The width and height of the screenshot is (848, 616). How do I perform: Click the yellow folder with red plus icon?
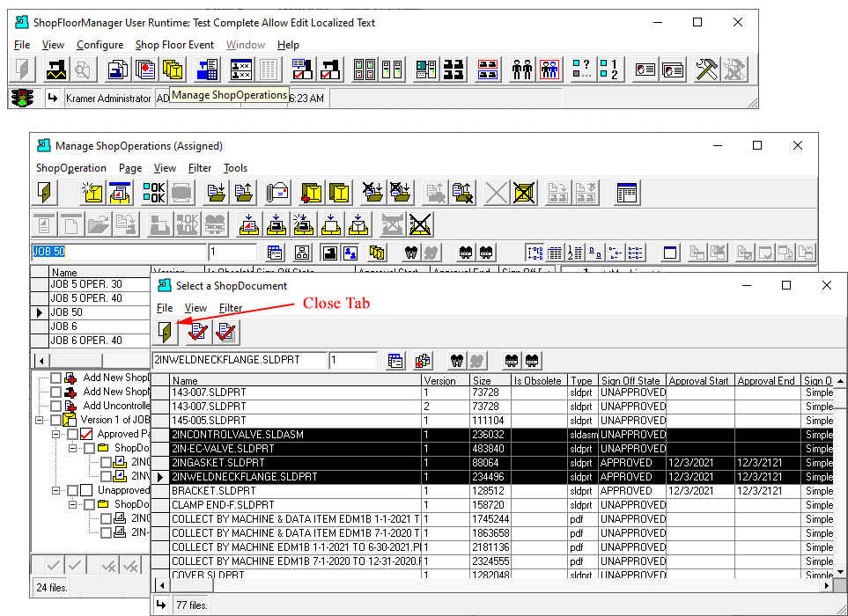pyautogui.click(x=311, y=193)
